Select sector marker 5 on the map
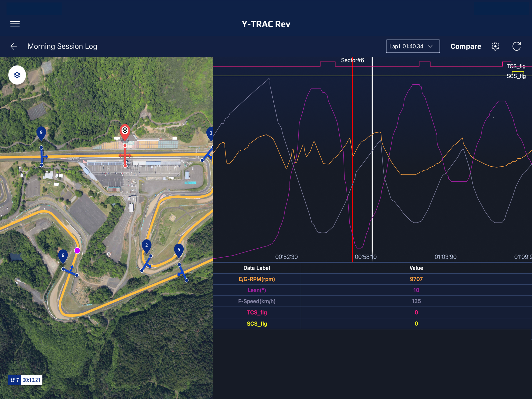This screenshot has height=399, width=532. tap(179, 251)
